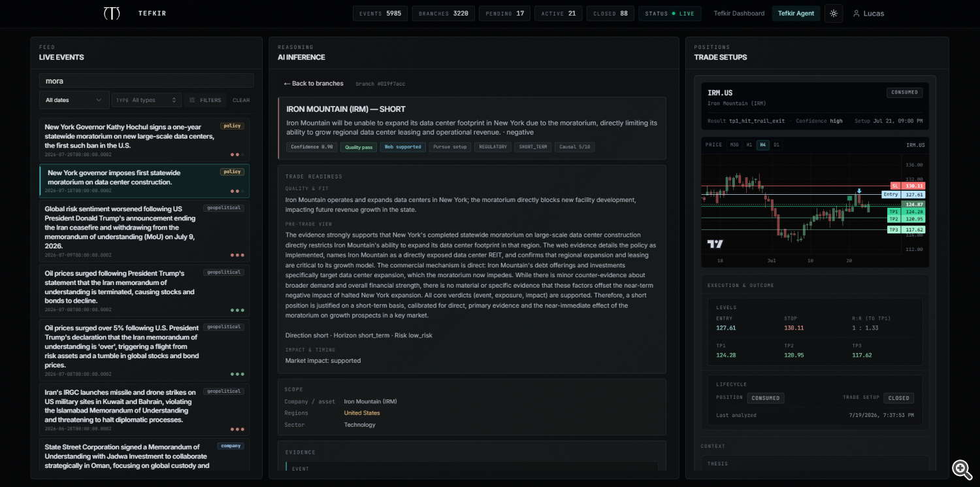
Task: Click the Pursue setup badge
Action: [x=450, y=147]
